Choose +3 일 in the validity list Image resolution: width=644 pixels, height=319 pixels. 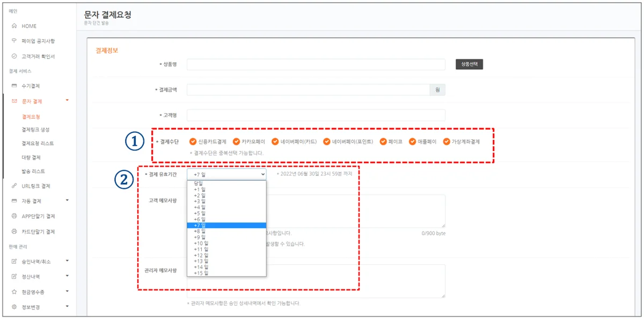(x=226, y=201)
